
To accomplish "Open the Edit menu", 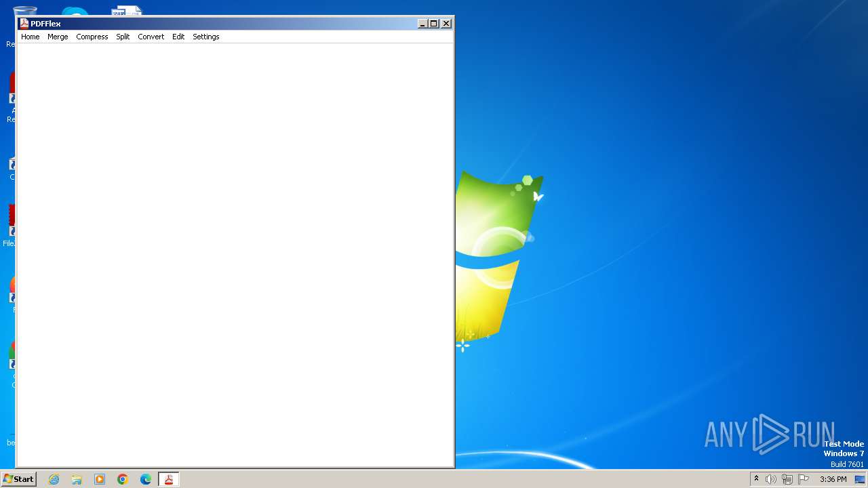I will point(178,37).
